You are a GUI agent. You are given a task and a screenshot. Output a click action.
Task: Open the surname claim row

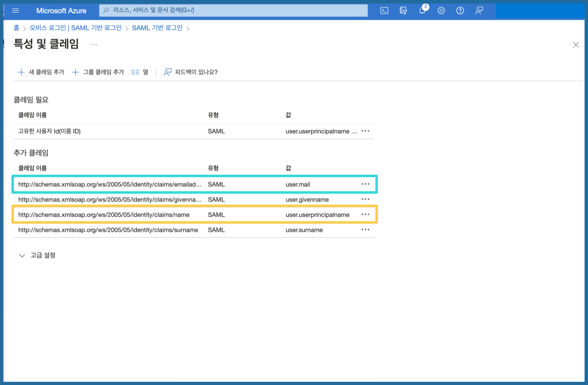(194, 230)
